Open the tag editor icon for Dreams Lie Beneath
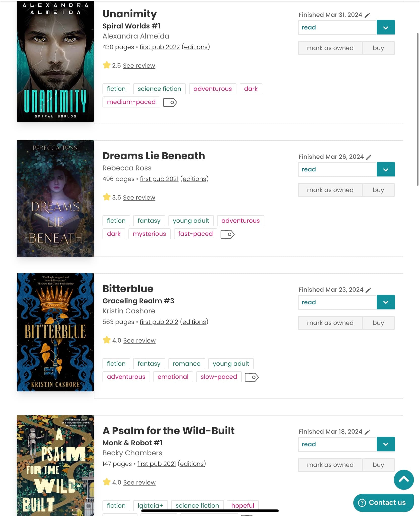Screen dimensions: 420x516 point(228,234)
